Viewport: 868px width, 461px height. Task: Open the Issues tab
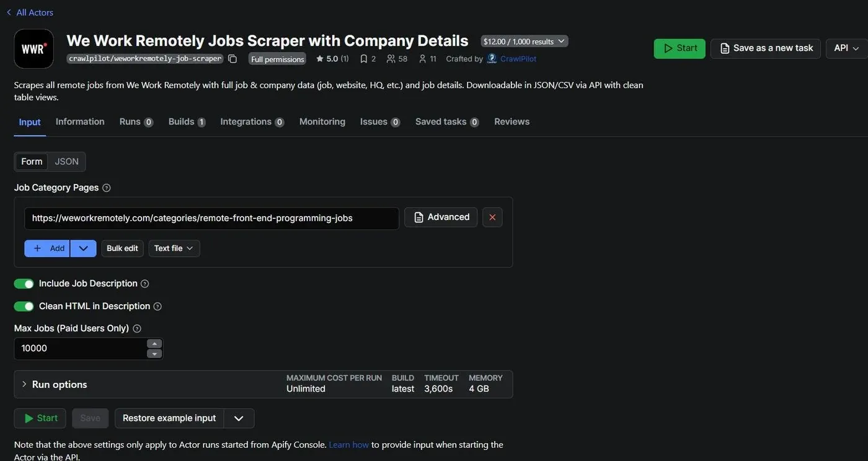380,122
